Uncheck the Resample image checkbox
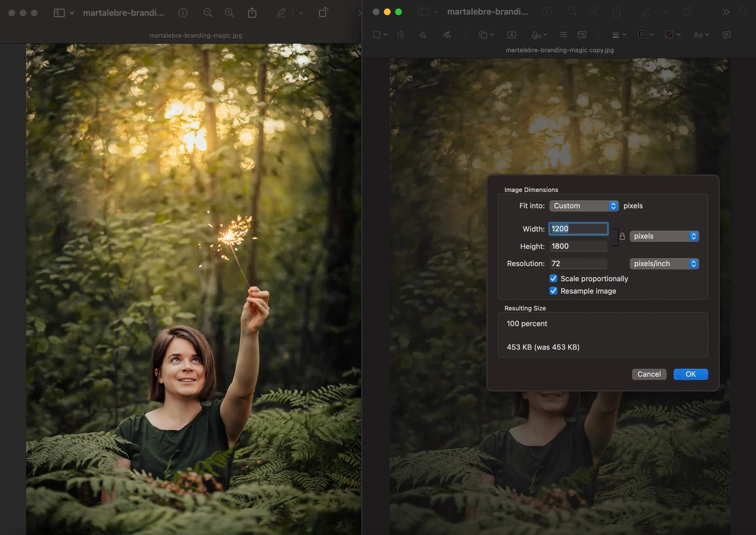Viewport: 756px width, 535px height. (553, 291)
